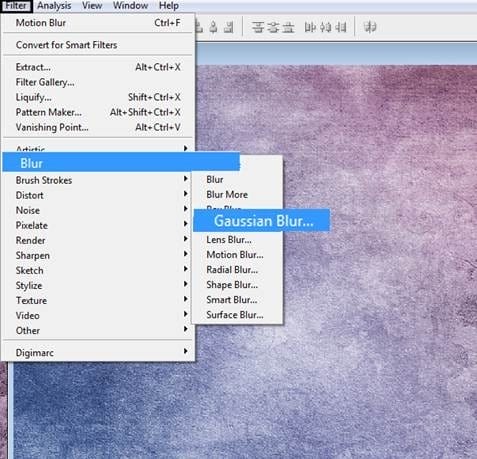Image resolution: width=477 pixels, height=459 pixels.
Task: Choose Lens Blur... filter
Action: pos(237,240)
